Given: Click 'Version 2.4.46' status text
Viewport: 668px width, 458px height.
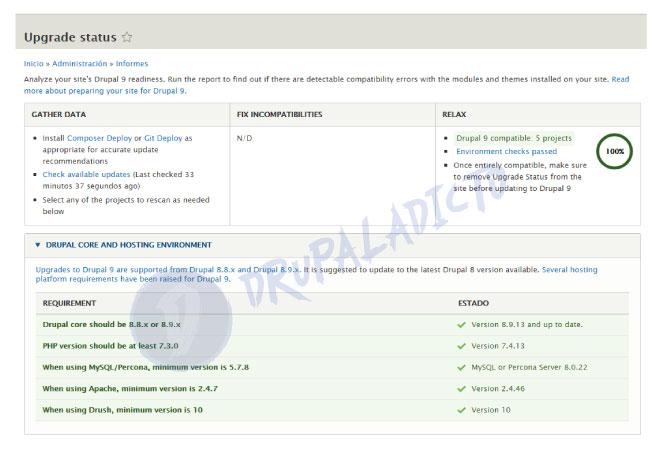Looking at the screenshot, I should point(498,389).
